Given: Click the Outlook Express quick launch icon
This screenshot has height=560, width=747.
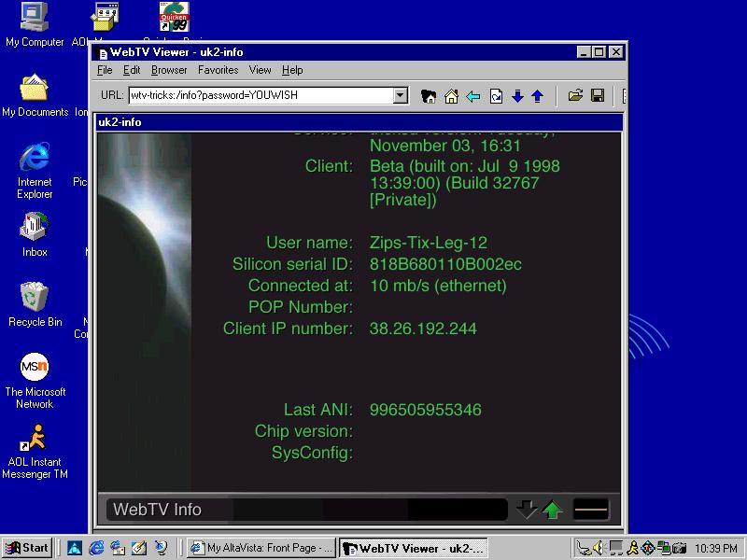Looking at the screenshot, I should coord(118,548).
